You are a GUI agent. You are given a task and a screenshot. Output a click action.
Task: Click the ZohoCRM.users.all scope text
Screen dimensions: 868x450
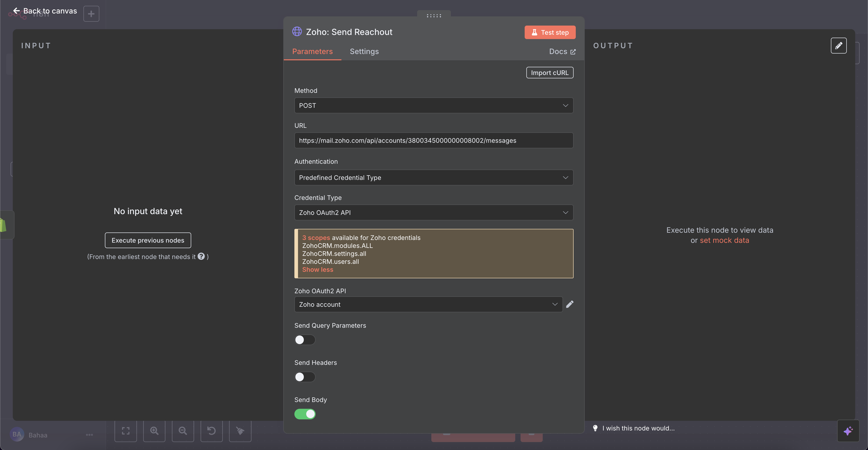pos(330,262)
